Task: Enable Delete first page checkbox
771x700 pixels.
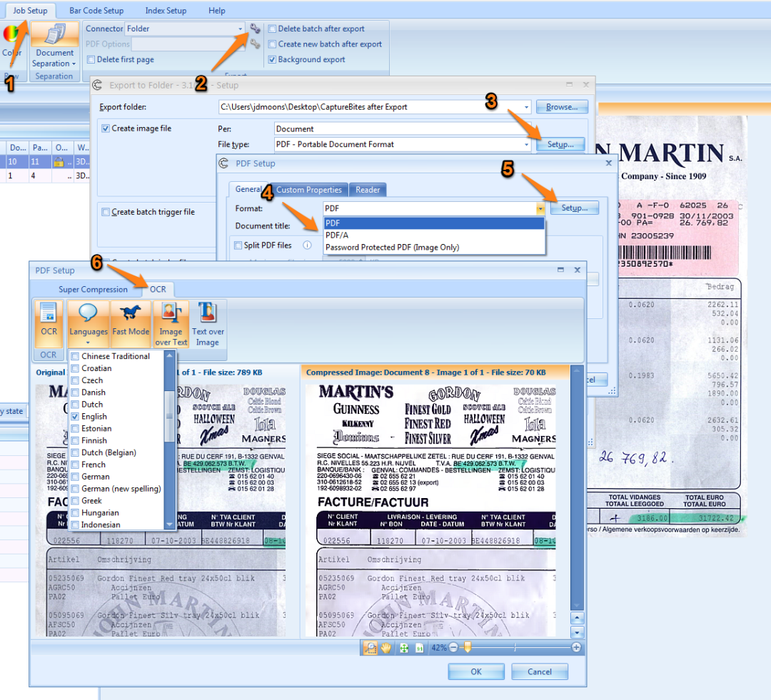Action: click(91, 59)
